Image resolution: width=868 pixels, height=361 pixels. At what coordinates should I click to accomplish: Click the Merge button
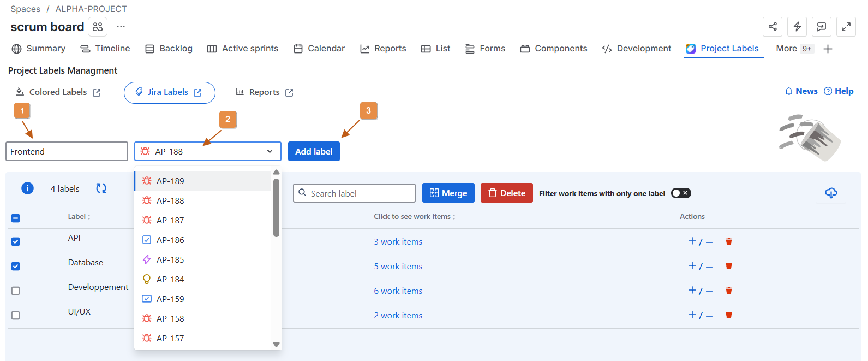(448, 193)
